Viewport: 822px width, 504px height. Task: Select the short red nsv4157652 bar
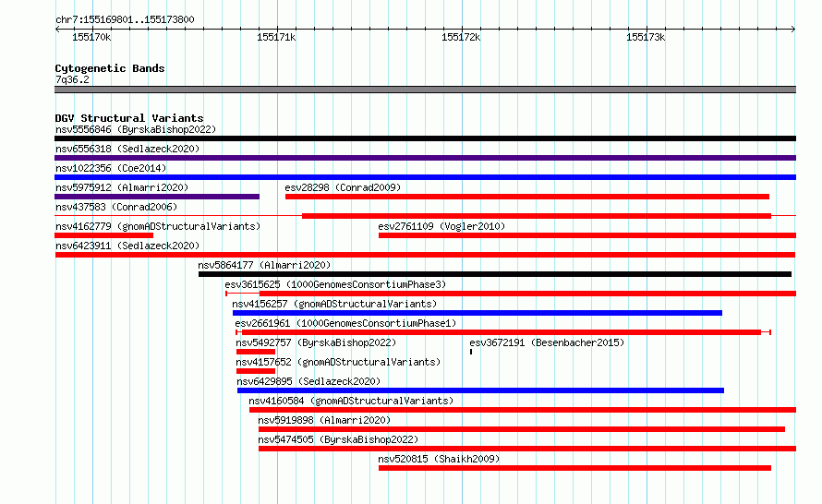(x=256, y=371)
